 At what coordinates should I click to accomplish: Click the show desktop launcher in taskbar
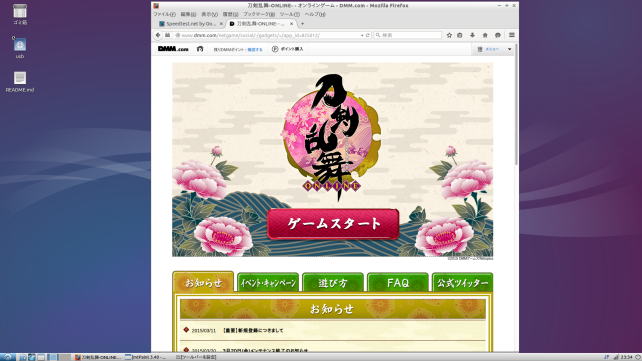[x=41, y=357]
